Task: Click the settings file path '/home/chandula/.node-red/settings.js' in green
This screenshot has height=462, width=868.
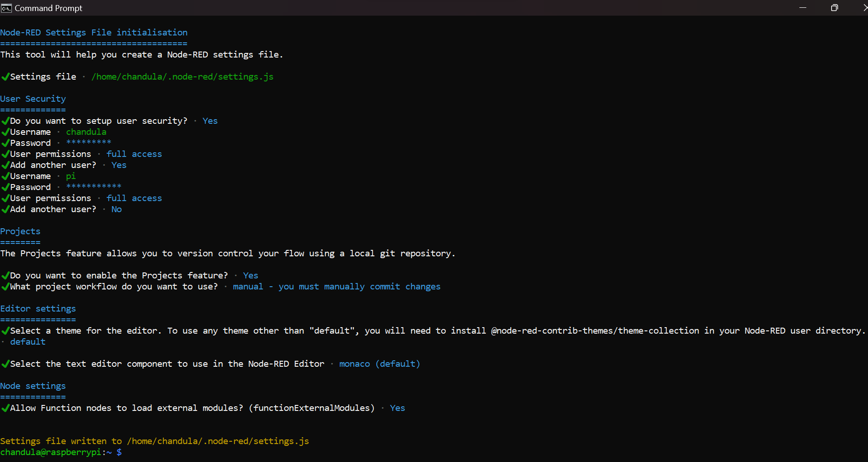Action: (x=182, y=76)
